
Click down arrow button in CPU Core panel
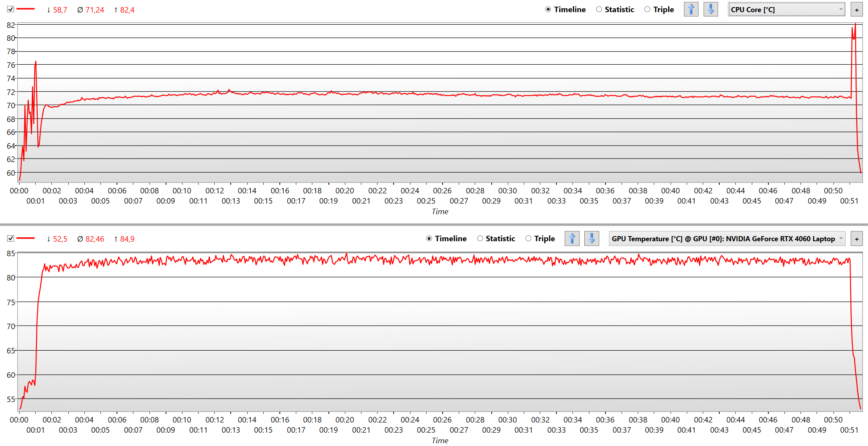(711, 9)
